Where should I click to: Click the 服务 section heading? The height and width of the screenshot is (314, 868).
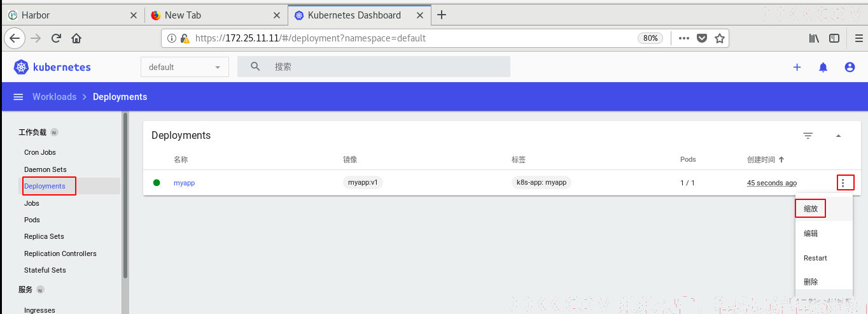pos(25,289)
